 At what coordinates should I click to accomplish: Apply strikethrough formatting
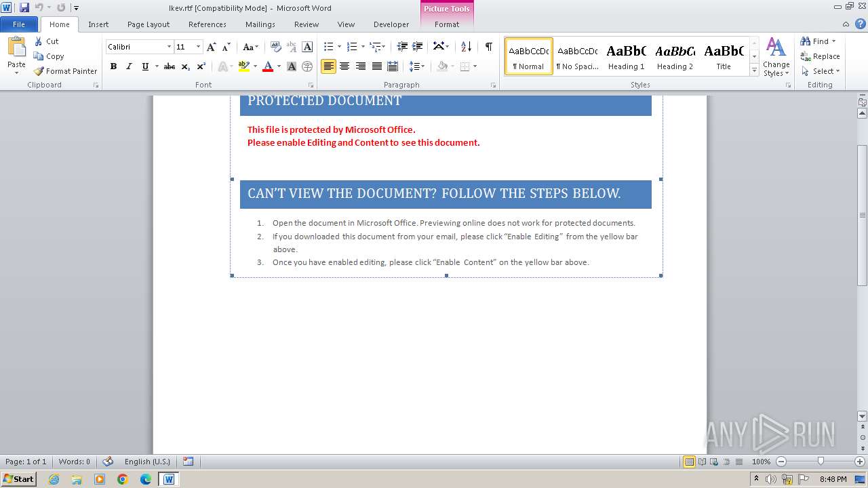pos(170,66)
